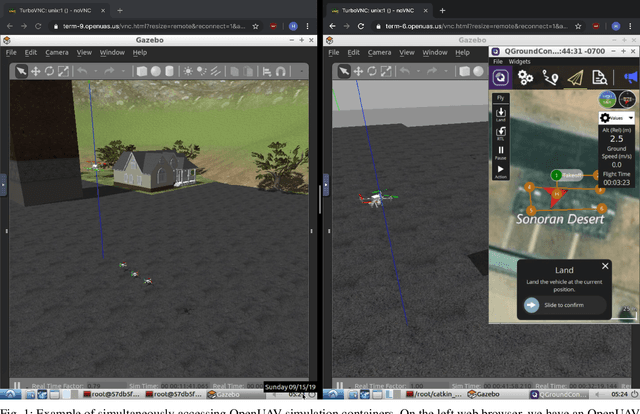Click the Slide to confirm arrow handle
The image size is (640, 414).
531,305
